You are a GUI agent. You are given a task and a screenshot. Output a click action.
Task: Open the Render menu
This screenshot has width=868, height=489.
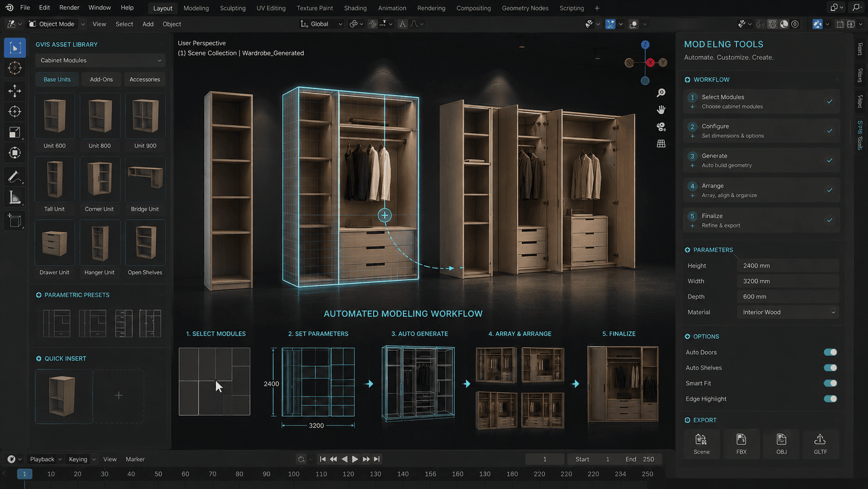69,8
